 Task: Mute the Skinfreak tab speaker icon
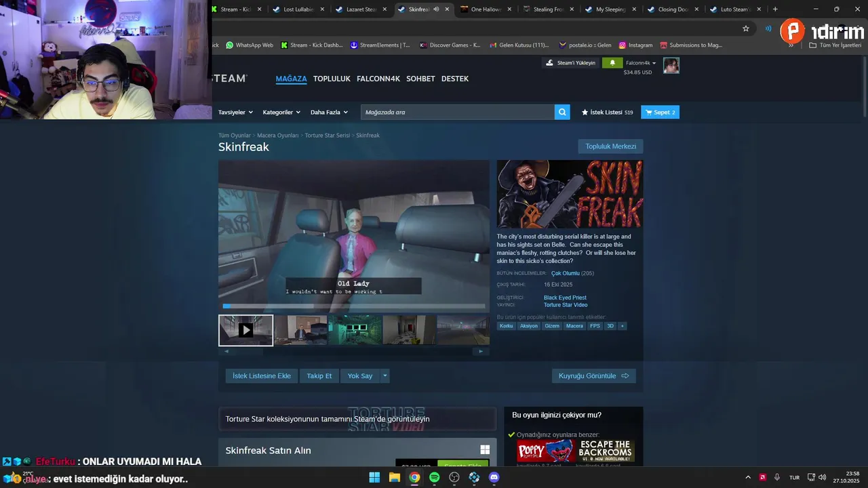click(436, 9)
